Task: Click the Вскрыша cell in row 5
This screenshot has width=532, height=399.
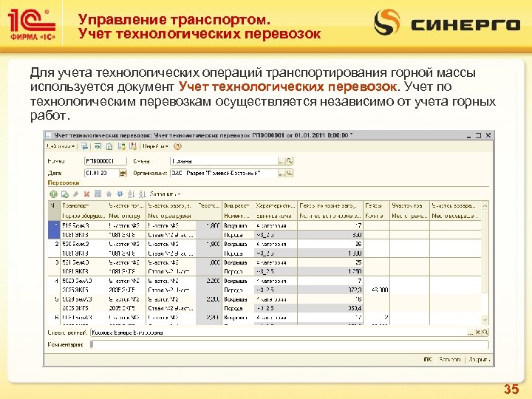Action: 237,299
